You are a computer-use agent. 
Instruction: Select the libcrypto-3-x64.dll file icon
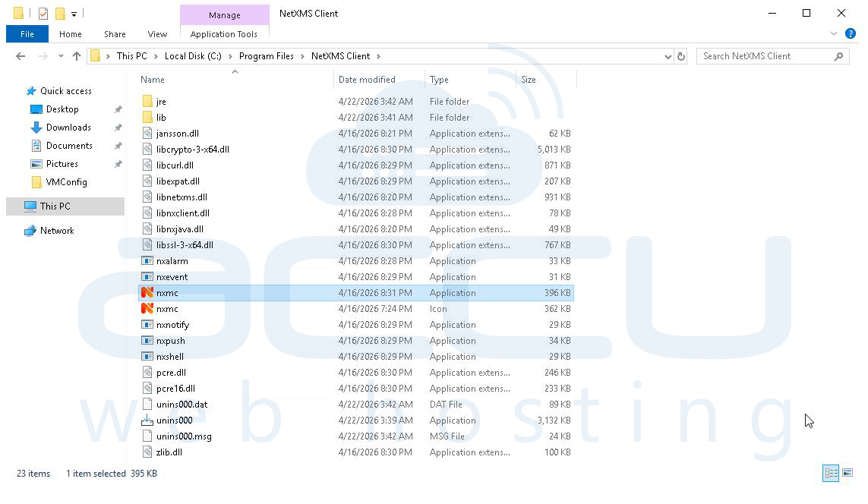click(x=147, y=150)
